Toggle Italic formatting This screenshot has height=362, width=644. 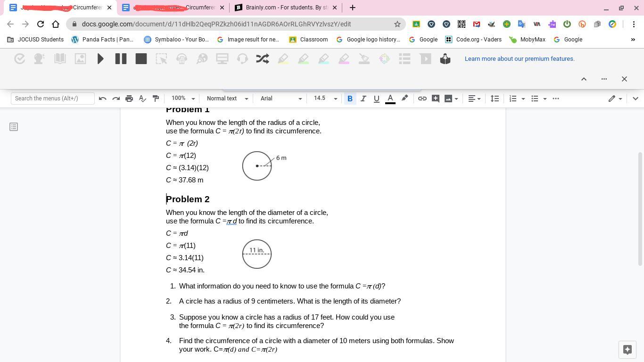[x=363, y=99]
